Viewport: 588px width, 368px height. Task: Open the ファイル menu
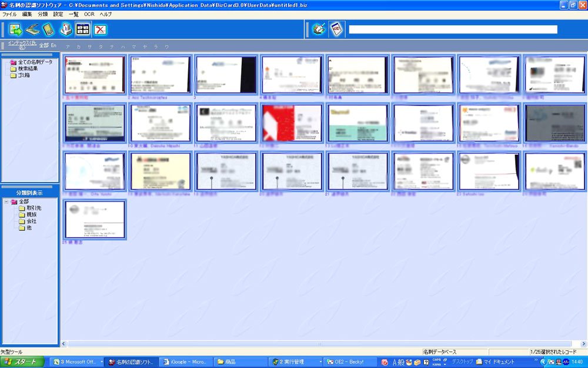click(9, 14)
